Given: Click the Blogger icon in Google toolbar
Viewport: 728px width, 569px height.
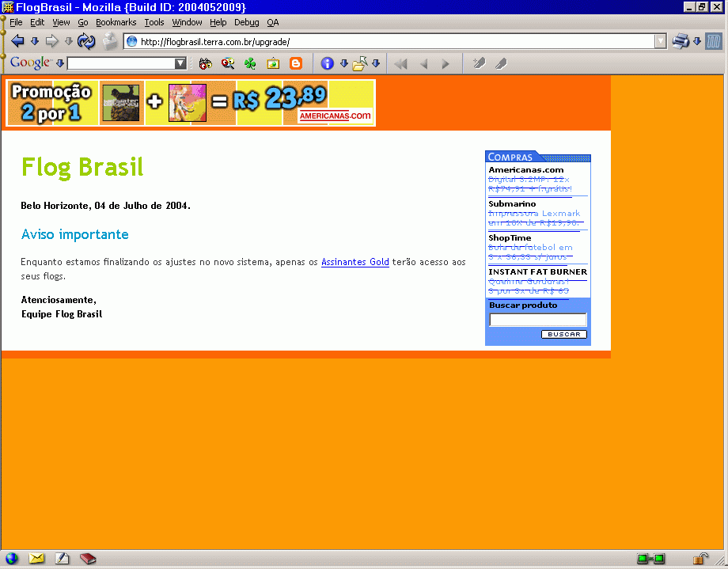Looking at the screenshot, I should tap(296, 63).
